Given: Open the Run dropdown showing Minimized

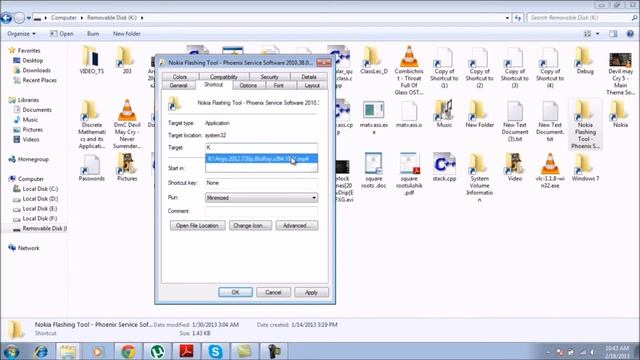Looking at the screenshot, I should coord(261,198).
